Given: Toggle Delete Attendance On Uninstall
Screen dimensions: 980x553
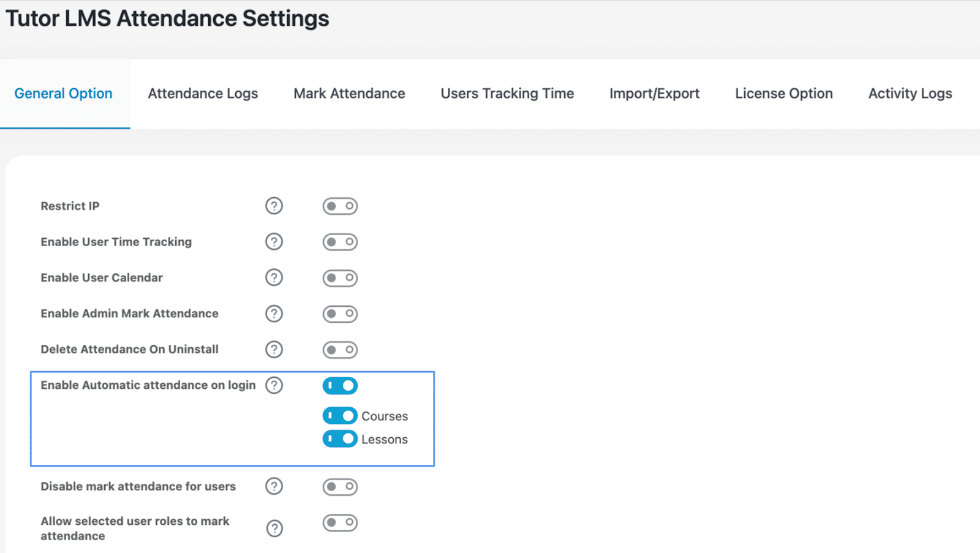Looking at the screenshot, I should [x=340, y=350].
